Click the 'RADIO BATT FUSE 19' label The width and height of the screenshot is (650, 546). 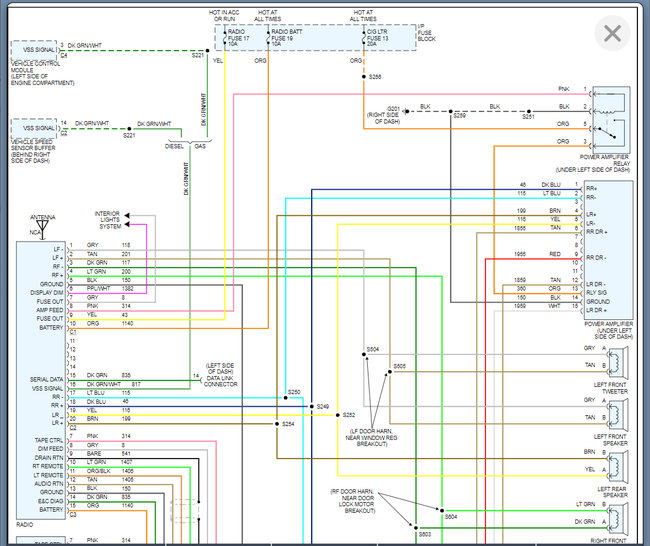tap(286, 35)
